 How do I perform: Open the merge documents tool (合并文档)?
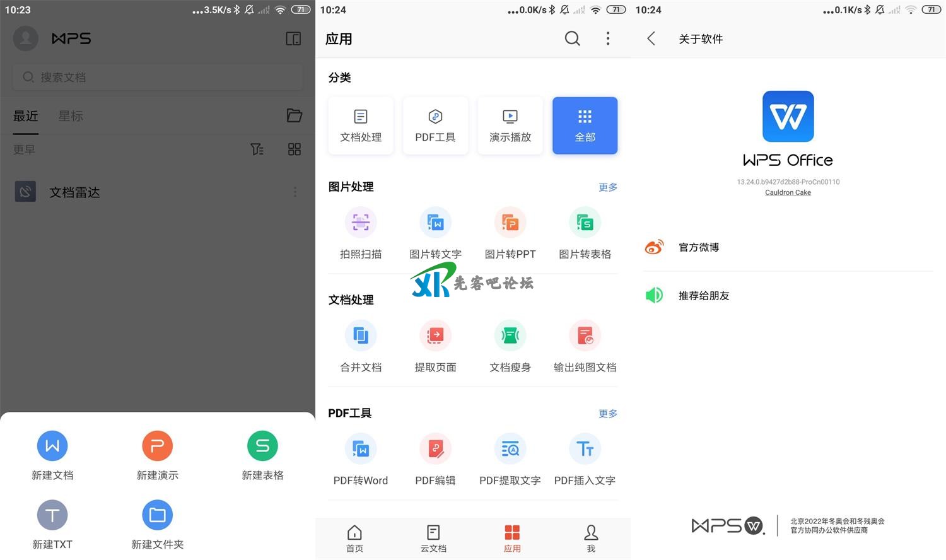click(361, 336)
